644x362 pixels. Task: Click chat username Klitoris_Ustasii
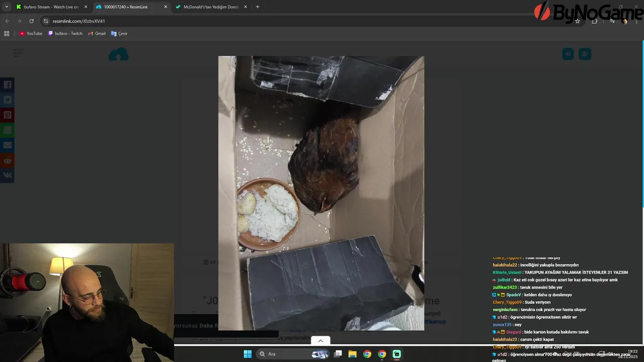(x=507, y=273)
